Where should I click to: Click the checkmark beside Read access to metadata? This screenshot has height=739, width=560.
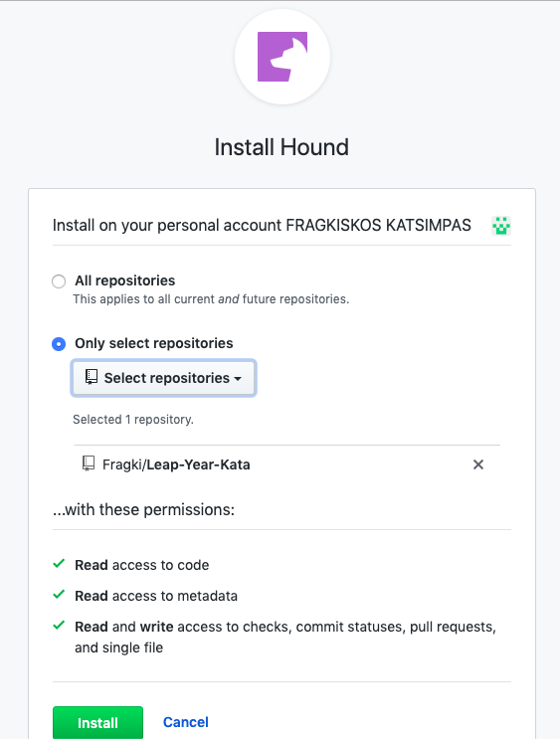click(59, 595)
